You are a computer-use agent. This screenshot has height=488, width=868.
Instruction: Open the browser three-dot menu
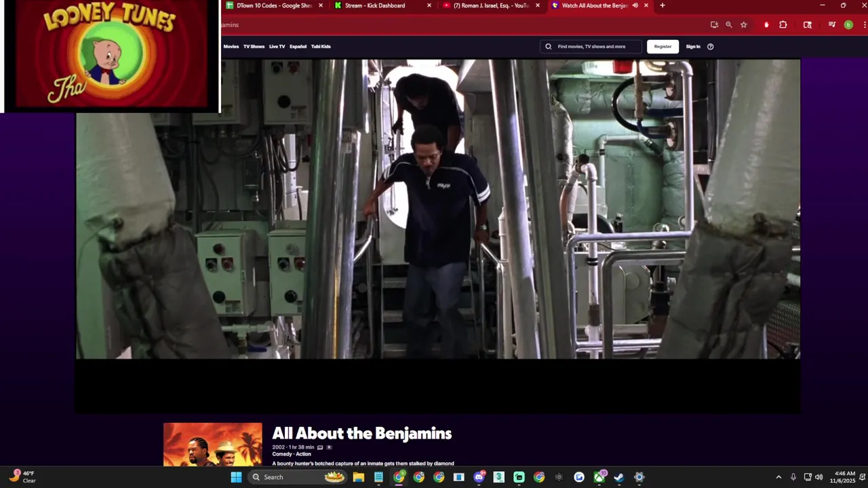click(x=864, y=25)
